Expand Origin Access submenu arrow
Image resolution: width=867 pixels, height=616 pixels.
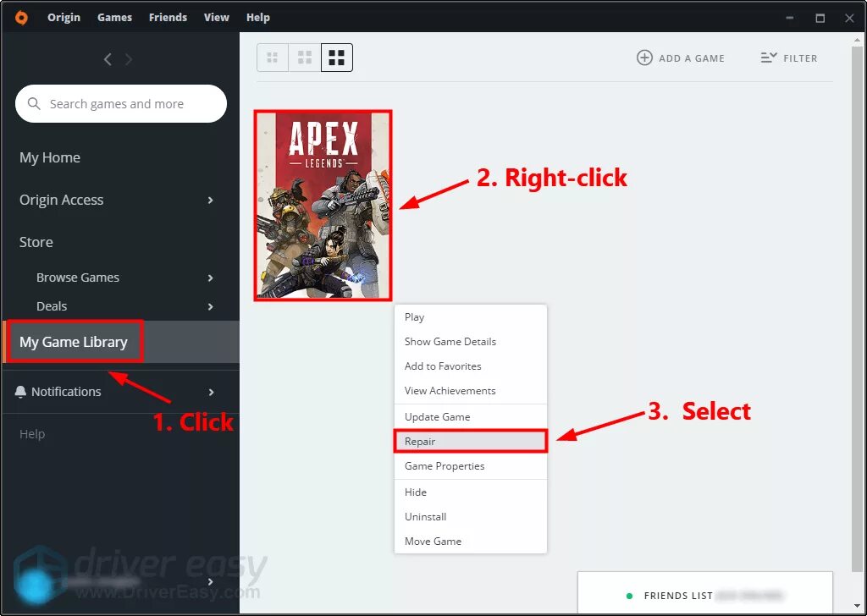pyautogui.click(x=210, y=200)
